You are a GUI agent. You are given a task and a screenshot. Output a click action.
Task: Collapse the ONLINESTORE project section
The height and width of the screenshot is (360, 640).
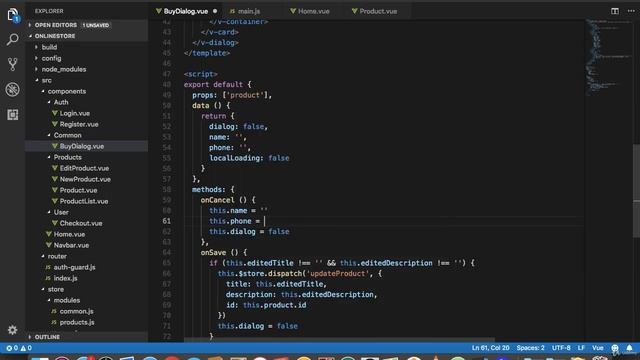[87, 36]
